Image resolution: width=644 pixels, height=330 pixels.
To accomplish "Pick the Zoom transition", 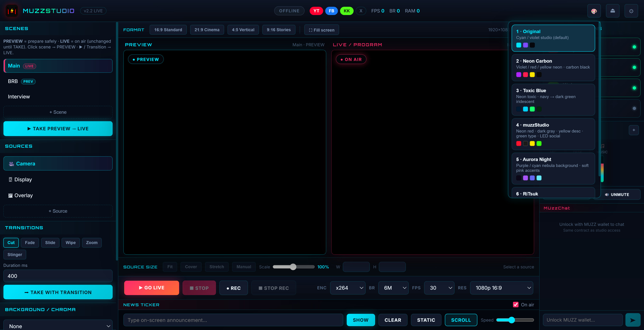I will click(x=92, y=243).
